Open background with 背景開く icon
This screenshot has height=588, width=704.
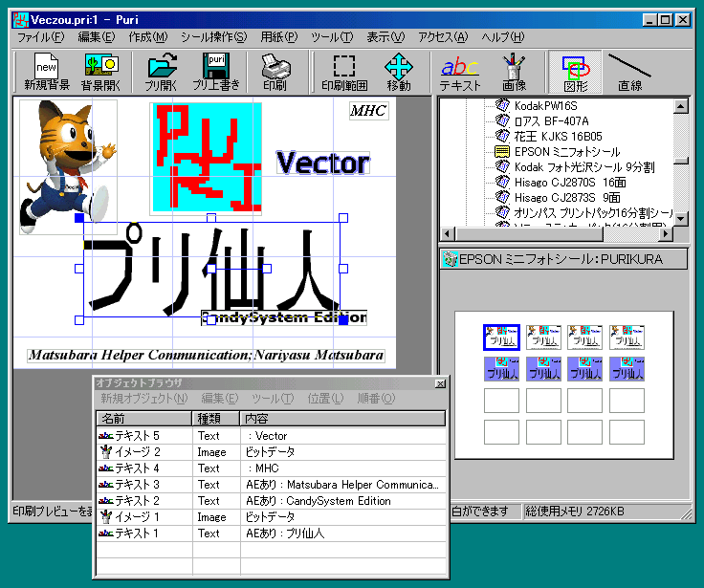click(x=101, y=73)
